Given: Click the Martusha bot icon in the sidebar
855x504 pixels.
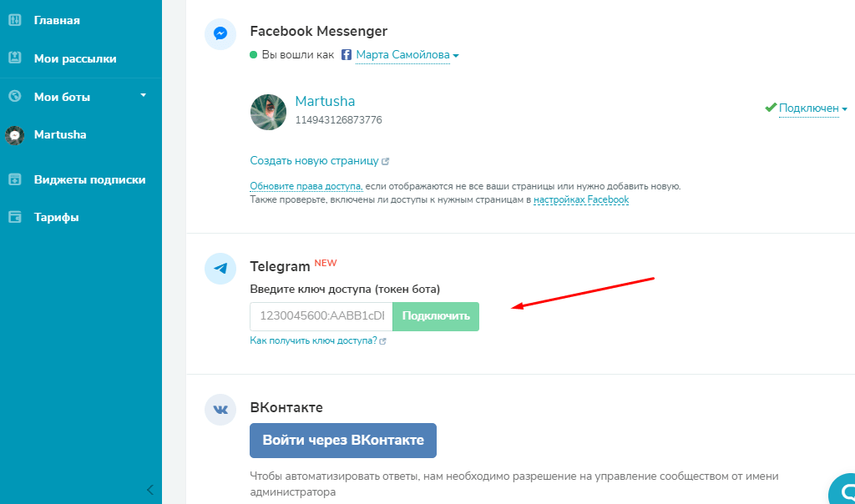Looking at the screenshot, I should pos(17,134).
